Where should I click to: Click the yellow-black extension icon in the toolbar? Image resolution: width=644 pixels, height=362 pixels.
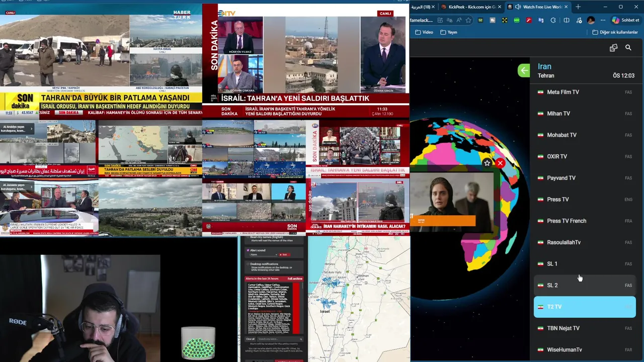click(505, 20)
